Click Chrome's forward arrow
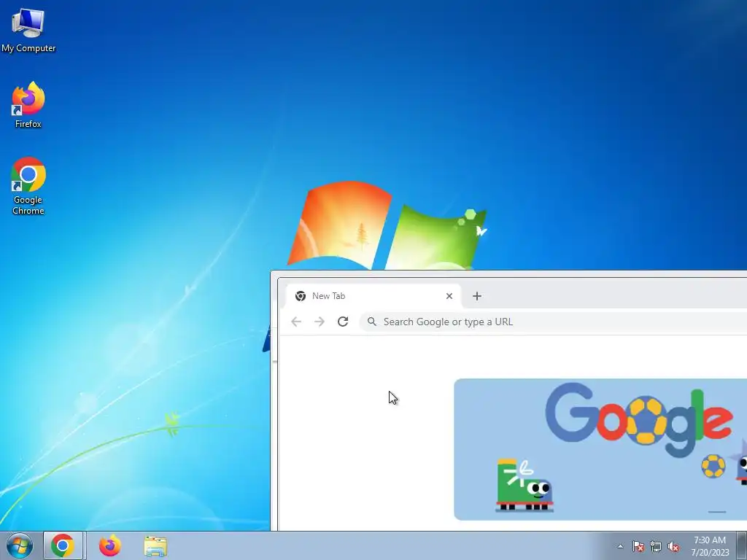The height and width of the screenshot is (560, 747). click(x=320, y=322)
